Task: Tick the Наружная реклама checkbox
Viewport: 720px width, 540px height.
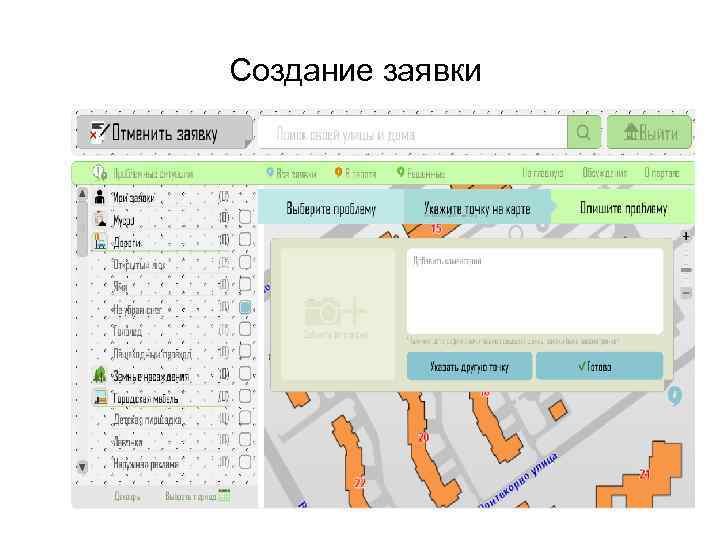Action: pos(245,462)
